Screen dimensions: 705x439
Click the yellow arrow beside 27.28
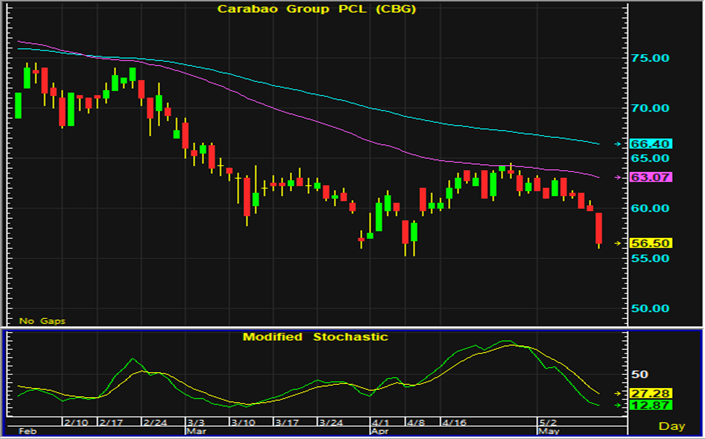tap(617, 393)
